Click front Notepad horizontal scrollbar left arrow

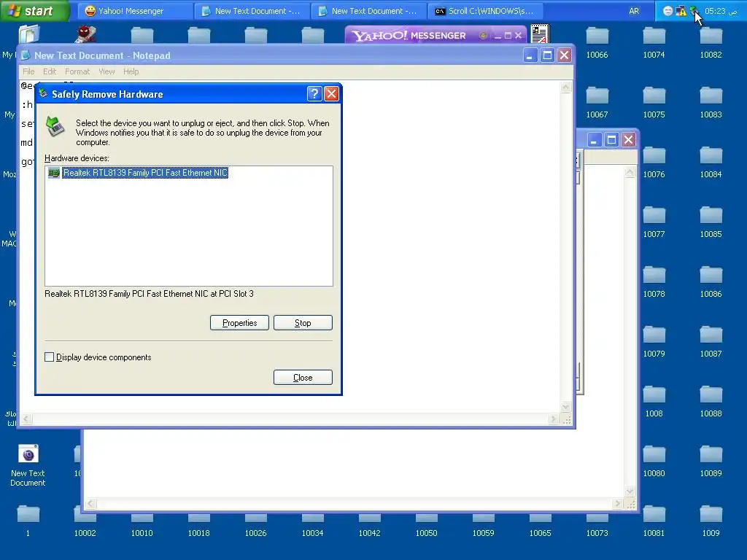point(27,419)
